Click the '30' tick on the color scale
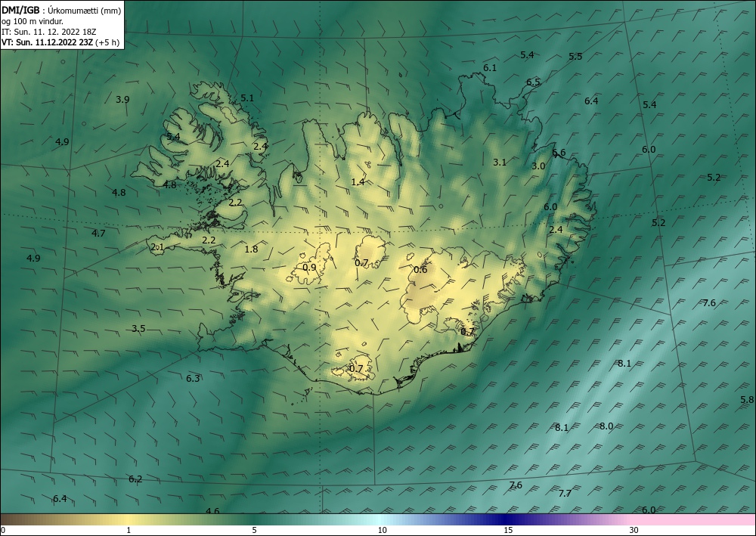Image resolution: width=756 pixels, height=536 pixels. [634, 530]
